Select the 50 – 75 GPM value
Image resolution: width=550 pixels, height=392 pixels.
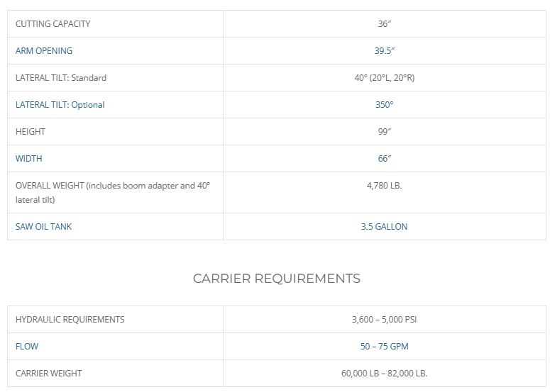(384, 347)
